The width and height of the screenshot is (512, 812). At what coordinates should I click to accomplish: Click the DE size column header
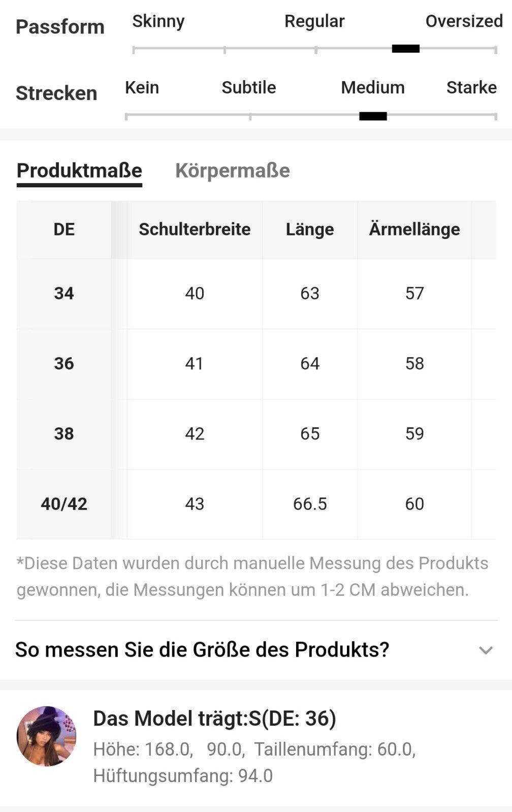(64, 229)
